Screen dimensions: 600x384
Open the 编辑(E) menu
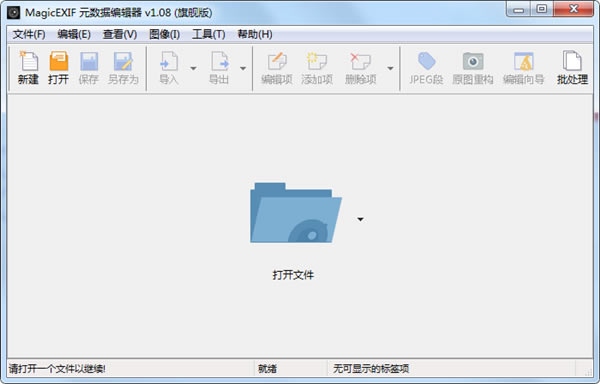(x=74, y=34)
